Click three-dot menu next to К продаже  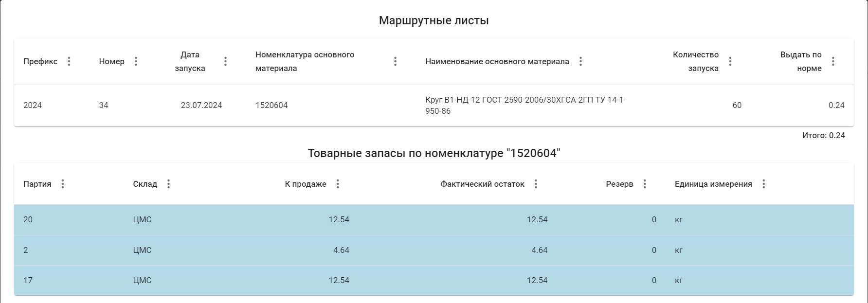coord(338,184)
